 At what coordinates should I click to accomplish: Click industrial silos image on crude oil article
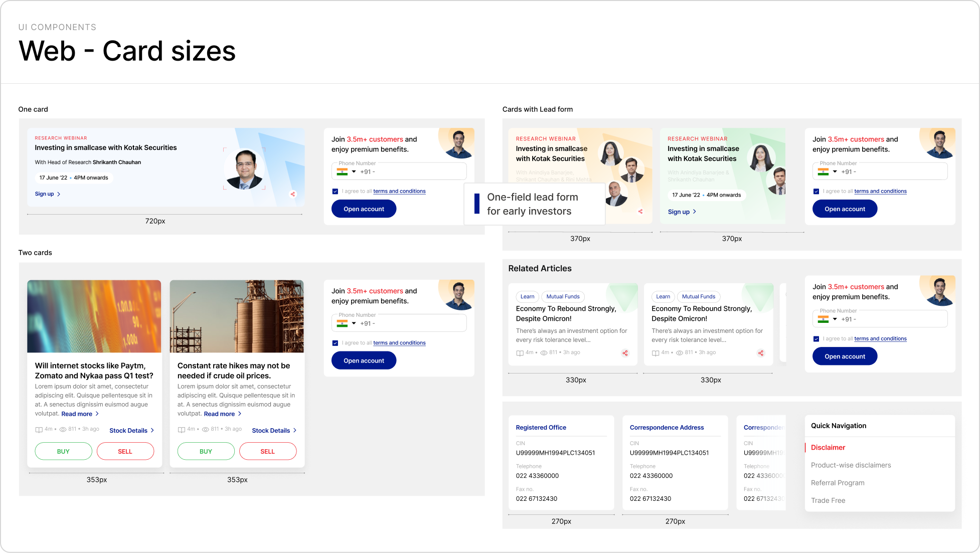(x=237, y=316)
